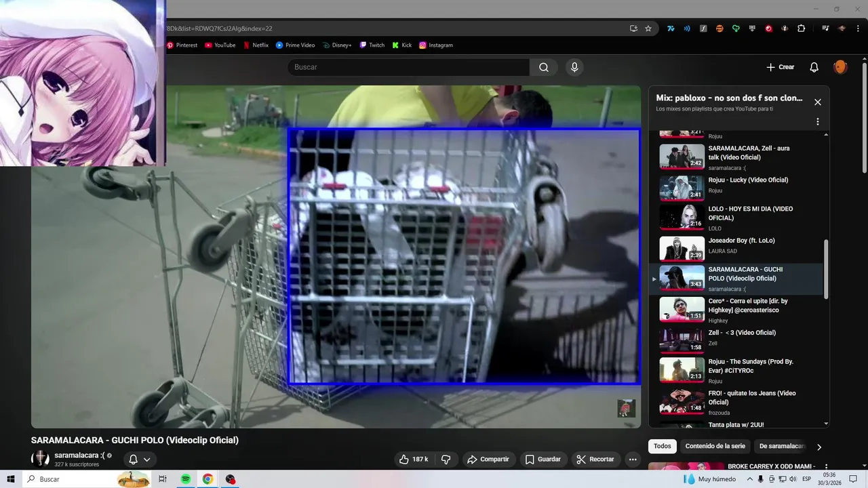Open the Kick bookmark
Image resolution: width=868 pixels, height=488 pixels.
pyautogui.click(x=401, y=45)
